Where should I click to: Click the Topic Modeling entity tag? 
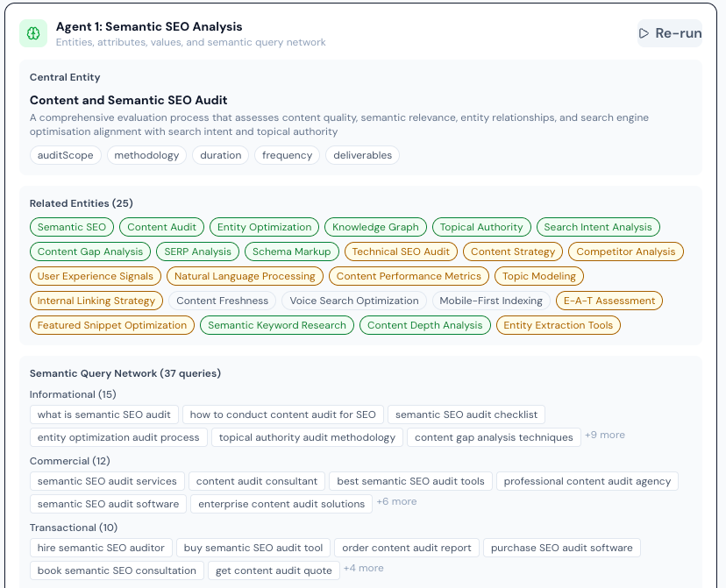(539, 276)
